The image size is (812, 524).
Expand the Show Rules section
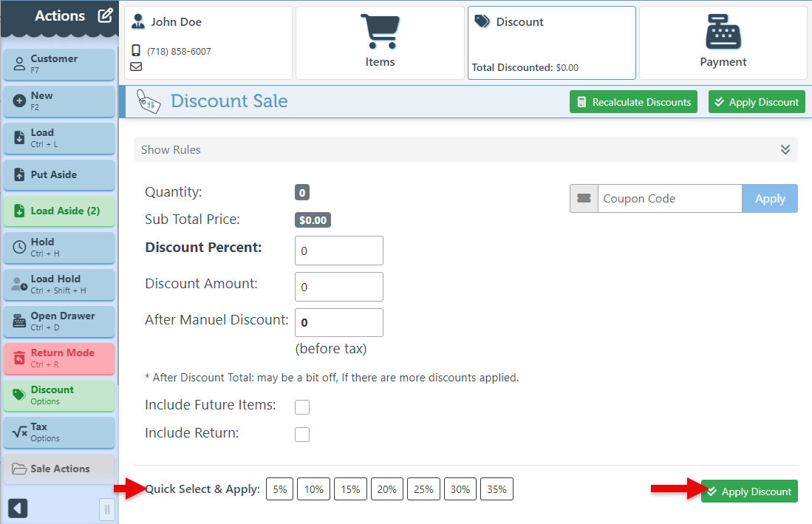(x=465, y=149)
